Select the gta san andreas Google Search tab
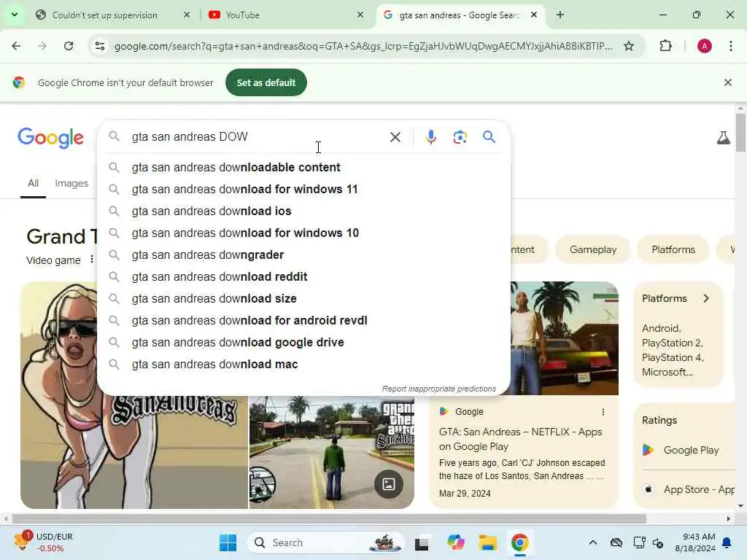Viewport: 747px width, 560px height. click(460, 15)
